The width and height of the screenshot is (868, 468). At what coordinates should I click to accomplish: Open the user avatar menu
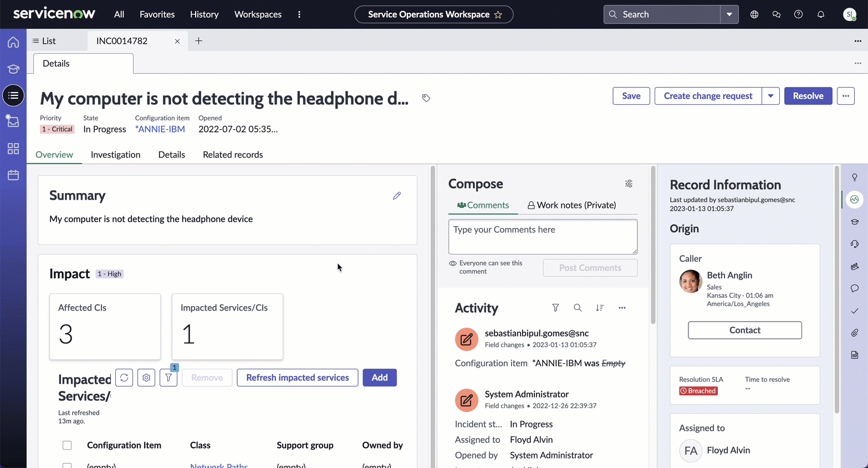849,14
